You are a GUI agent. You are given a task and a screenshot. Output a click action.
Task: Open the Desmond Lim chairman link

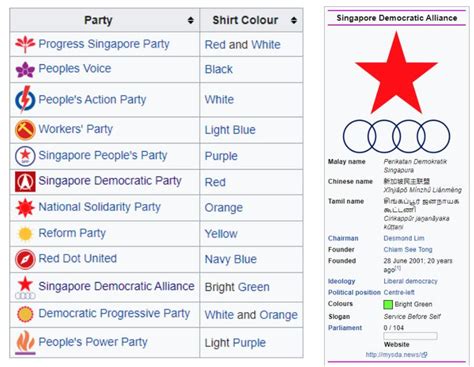404,238
